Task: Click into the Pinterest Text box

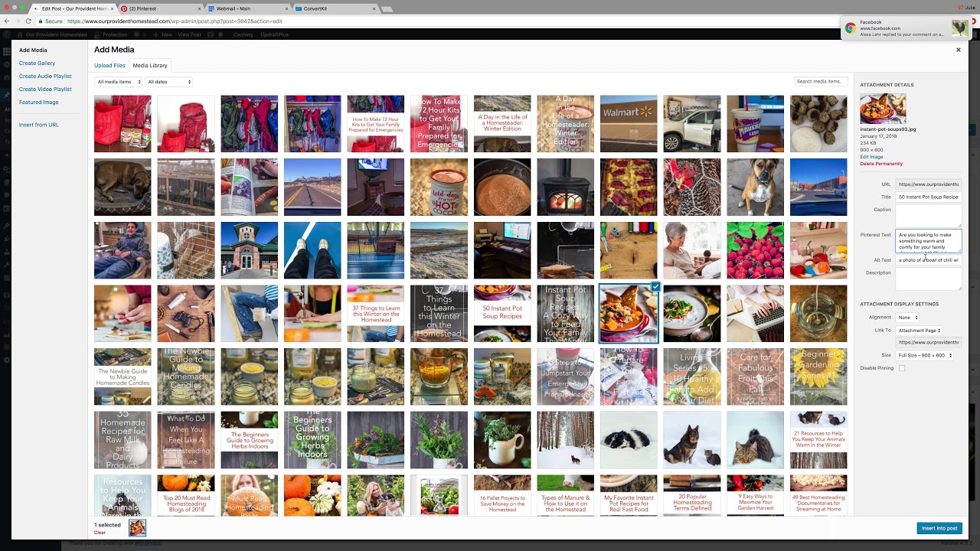Action: tap(929, 241)
